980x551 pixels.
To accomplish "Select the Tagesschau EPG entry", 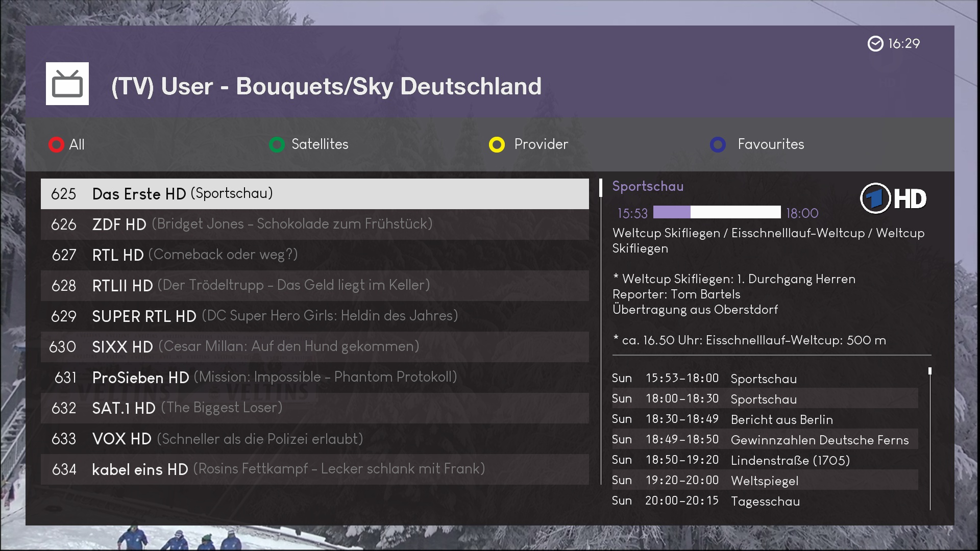I will point(765,500).
